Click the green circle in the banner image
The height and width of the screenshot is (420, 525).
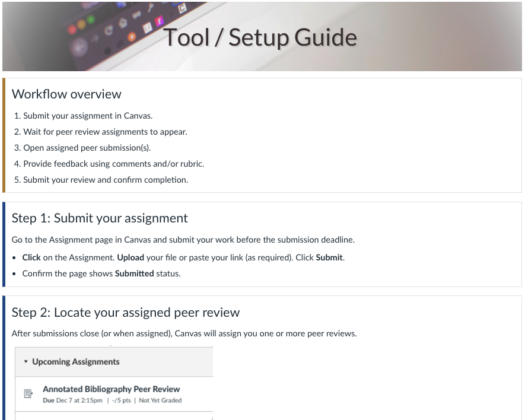pyautogui.click(x=91, y=18)
